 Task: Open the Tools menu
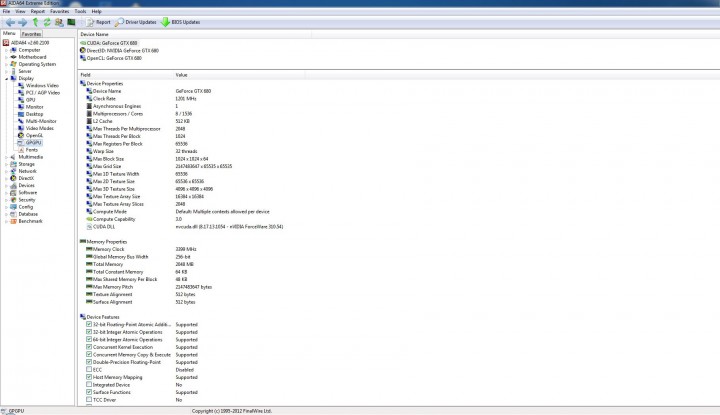80,11
